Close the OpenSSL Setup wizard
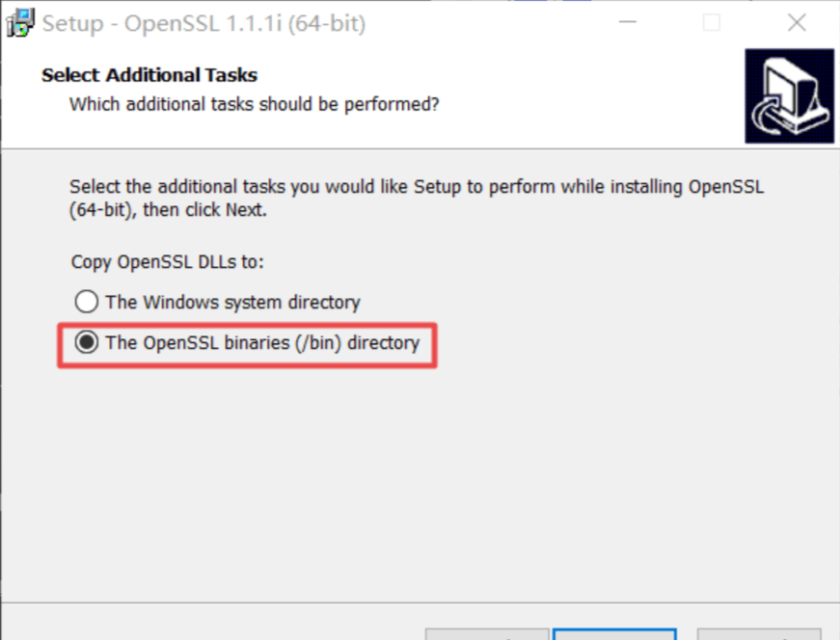Image resolution: width=840 pixels, height=640 pixels. click(797, 21)
